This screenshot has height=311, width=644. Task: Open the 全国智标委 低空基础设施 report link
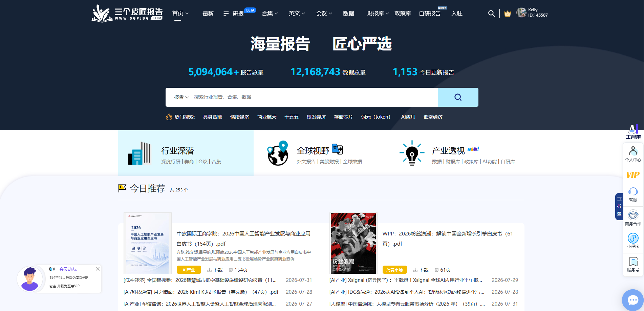tap(200, 280)
